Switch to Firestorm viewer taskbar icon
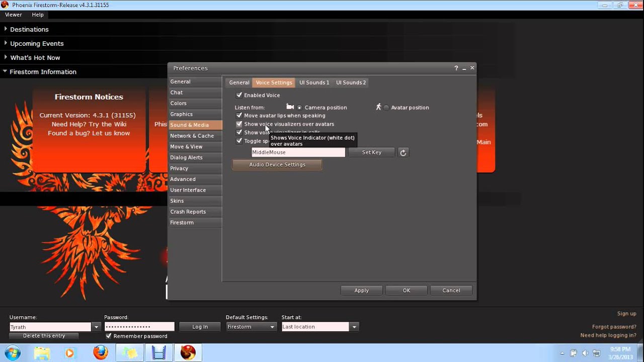This screenshot has height=362, width=644. point(188,353)
